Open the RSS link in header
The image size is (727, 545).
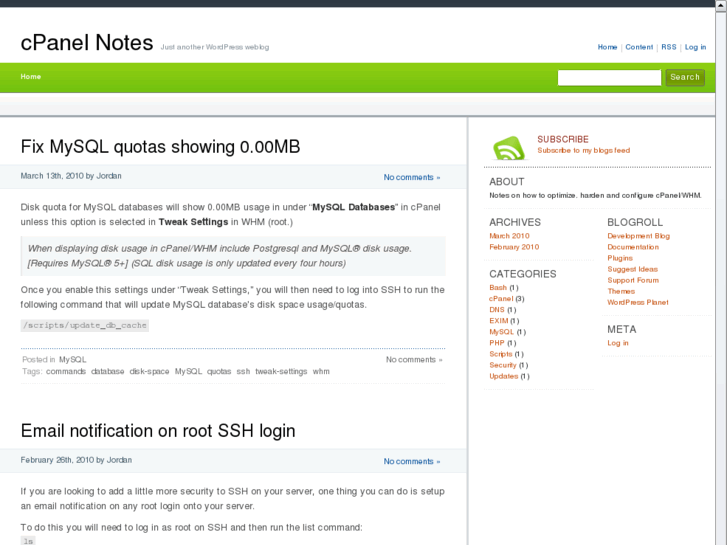(x=669, y=47)
